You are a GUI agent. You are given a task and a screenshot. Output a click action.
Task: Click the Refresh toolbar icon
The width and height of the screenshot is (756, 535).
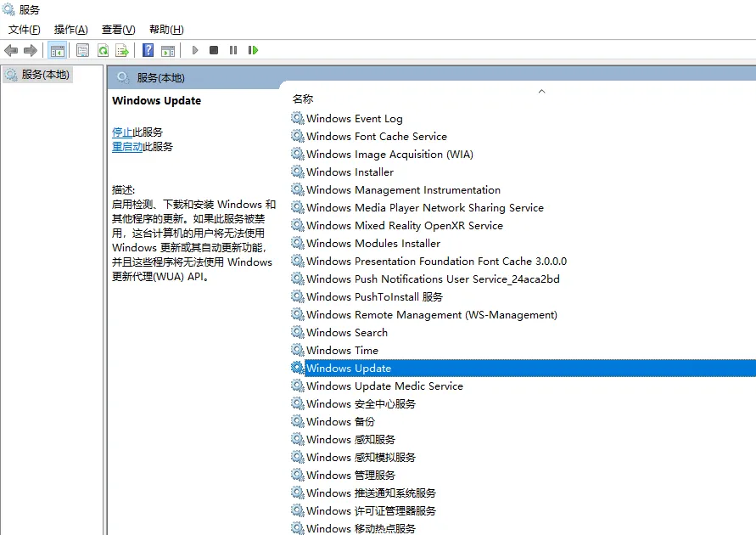pyautogui.click(x=103, y=51)
